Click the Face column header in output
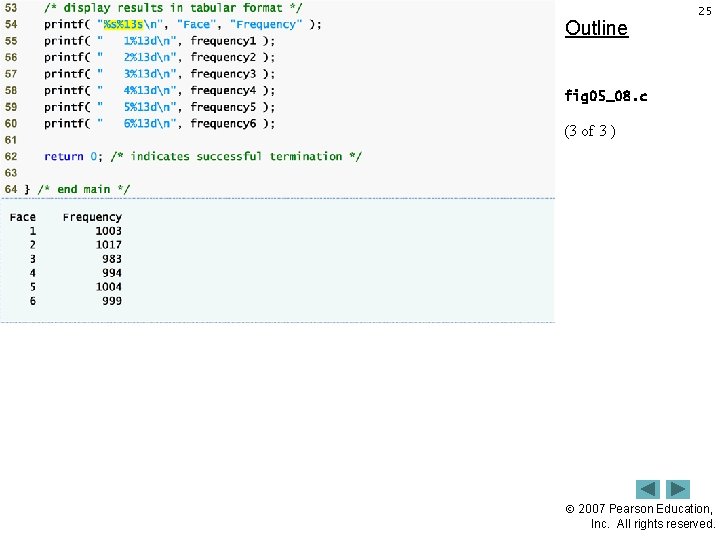The image size is (720, 540). [22, 217]
